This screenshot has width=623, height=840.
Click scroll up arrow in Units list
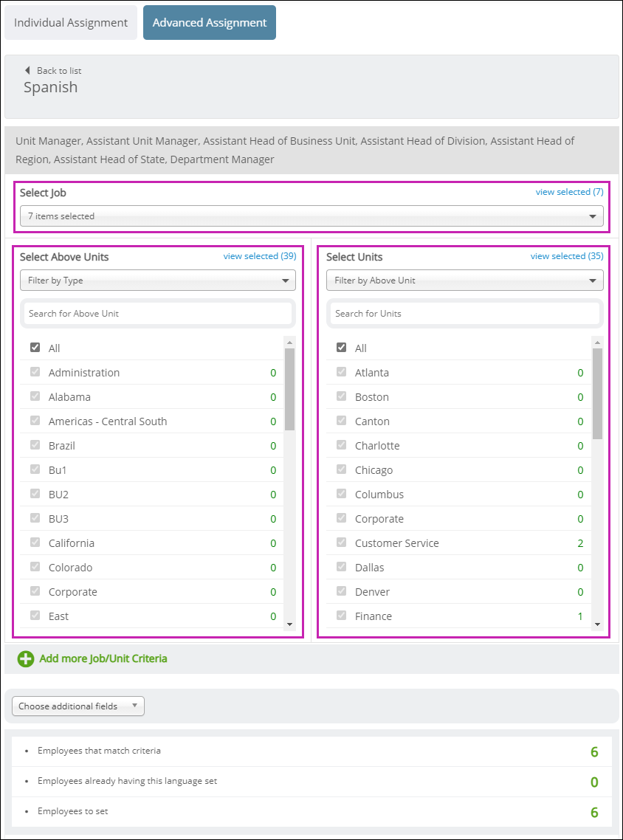coord(598,342)
